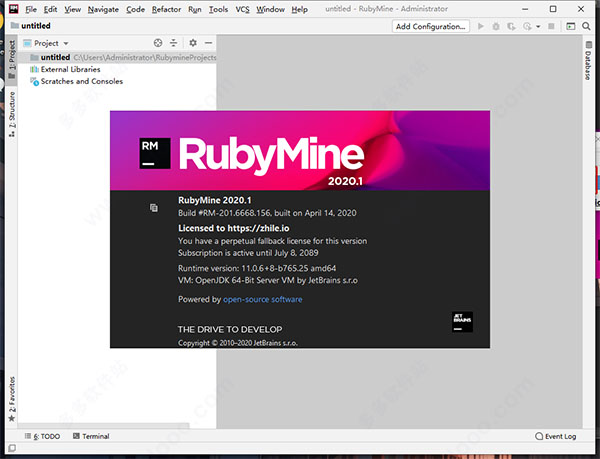Open the Run Anything toolbar icon
The image size is (600, 459).
tap(571, 26)
